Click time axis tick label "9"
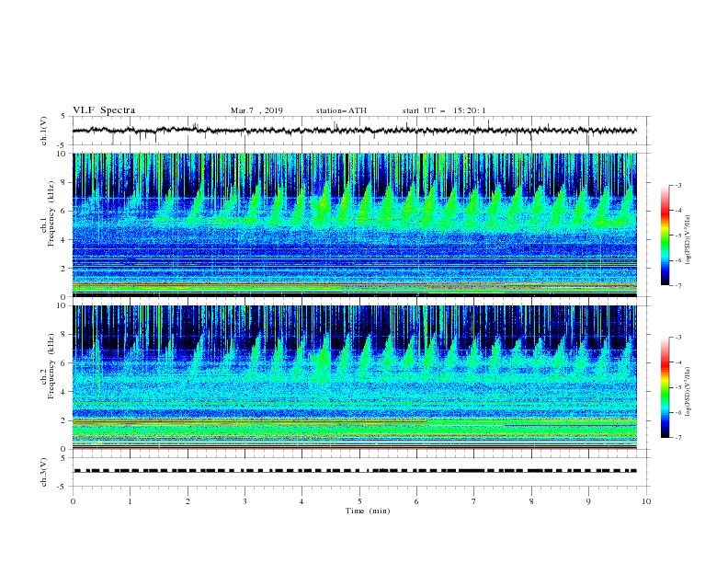The height and width of the screenshot is (563, 728). click(x=588, y=501)
